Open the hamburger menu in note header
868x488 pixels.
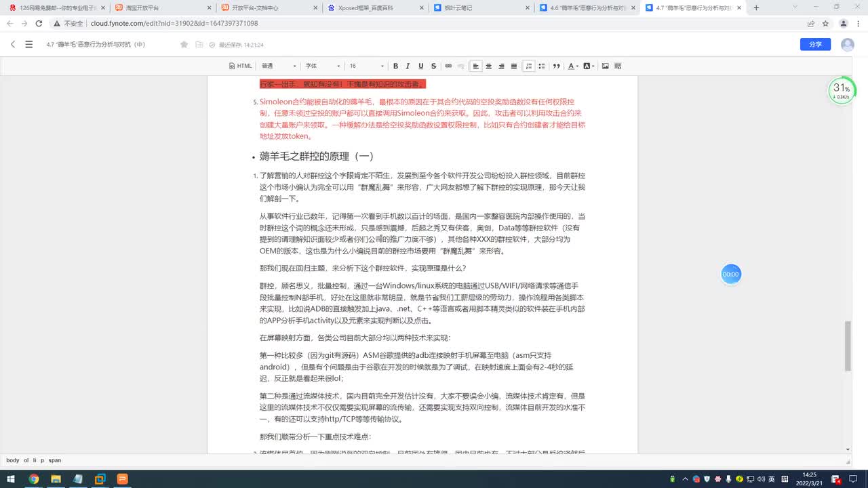pyautogui.click(x=28, y=44)
